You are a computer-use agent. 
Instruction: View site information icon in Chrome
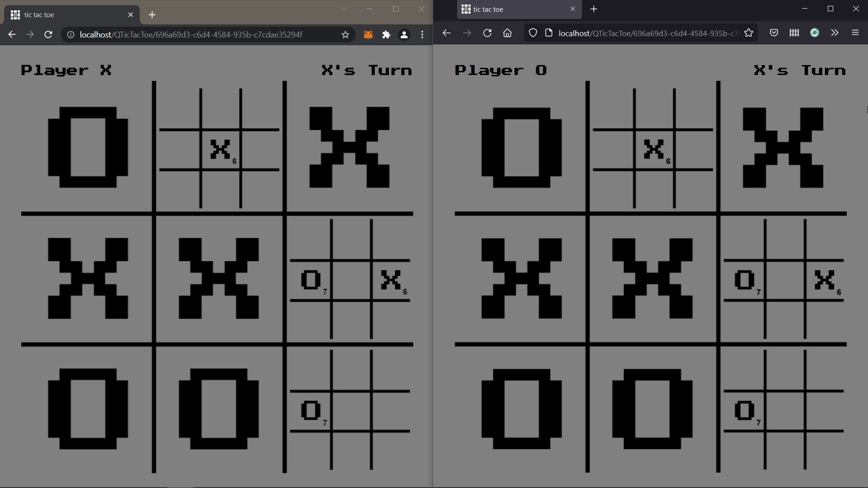pos(71,35)
